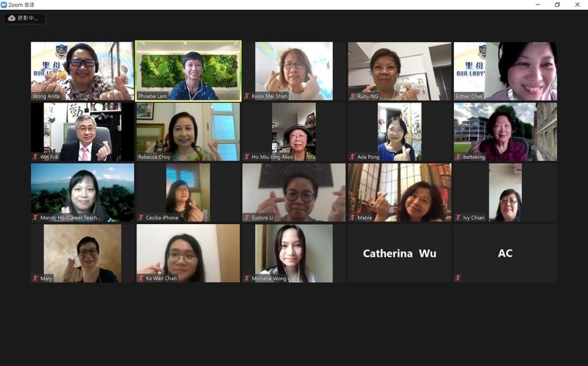The width and height of the screenshot is (588, 366).
Task: Select Rebecca Choy's video tile
Action: [188, 132]
